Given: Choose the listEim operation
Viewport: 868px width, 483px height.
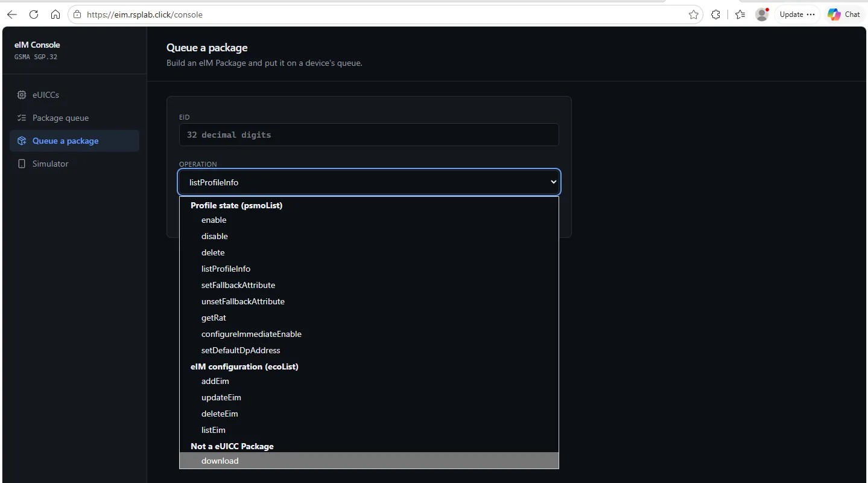Looking at the screenshot, I should coord(369,430).
